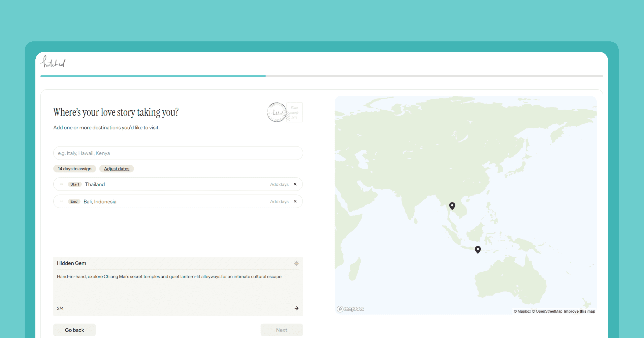The image size is (644, 338).
Task: Click the Bali, Indonesia row drag handle
Action: pos(62,201)
